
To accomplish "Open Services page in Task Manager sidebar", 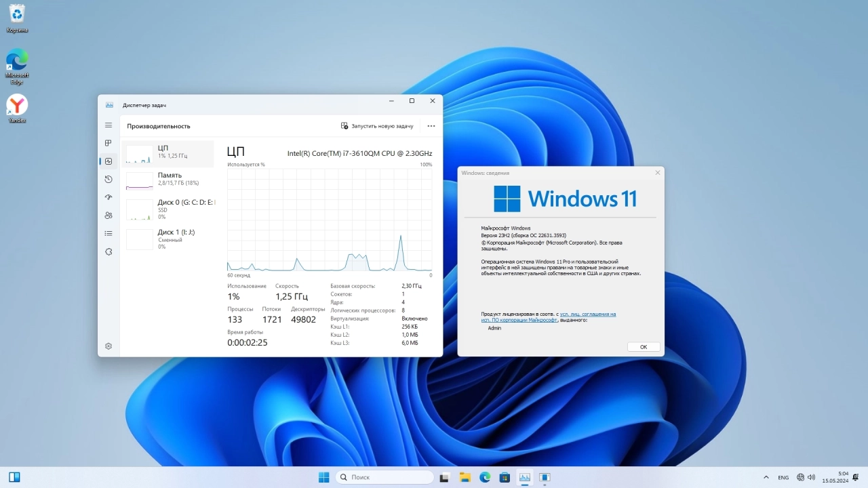I will point(108,251).
